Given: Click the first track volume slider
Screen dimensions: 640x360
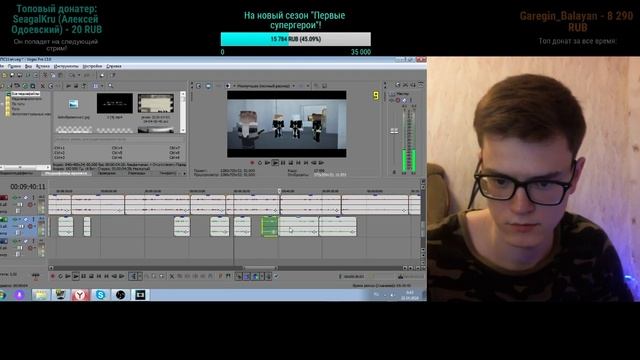Looking at the screenshot, I should [19, 204].
